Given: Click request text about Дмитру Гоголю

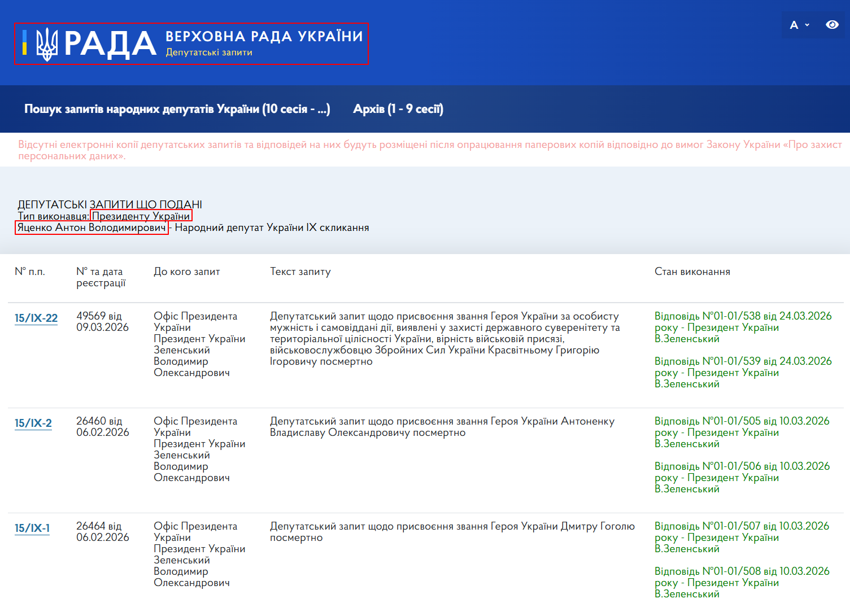Looking at the screenshot, I should [452, 532].
